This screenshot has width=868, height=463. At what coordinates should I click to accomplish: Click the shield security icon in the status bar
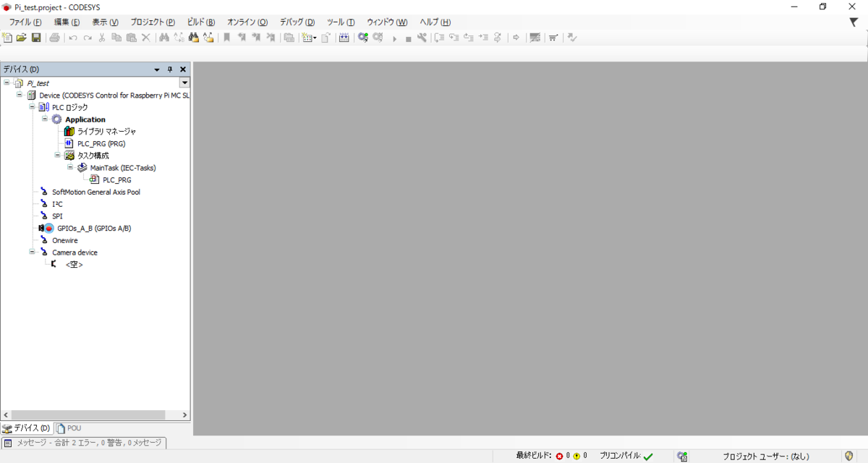tap(849, 456)
